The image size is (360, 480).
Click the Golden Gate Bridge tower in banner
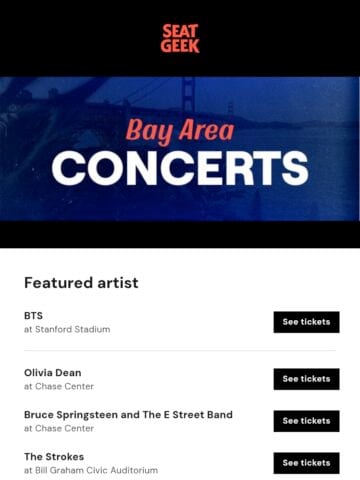point(189,97)
